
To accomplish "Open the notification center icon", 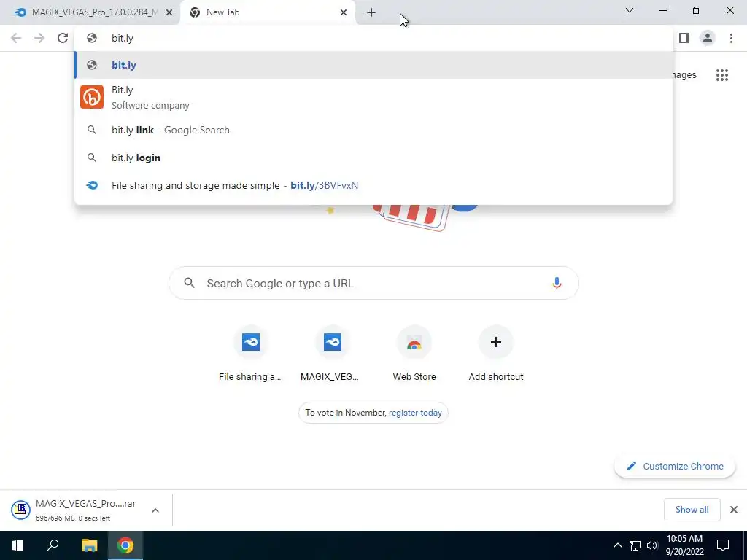I will (723, 545).
